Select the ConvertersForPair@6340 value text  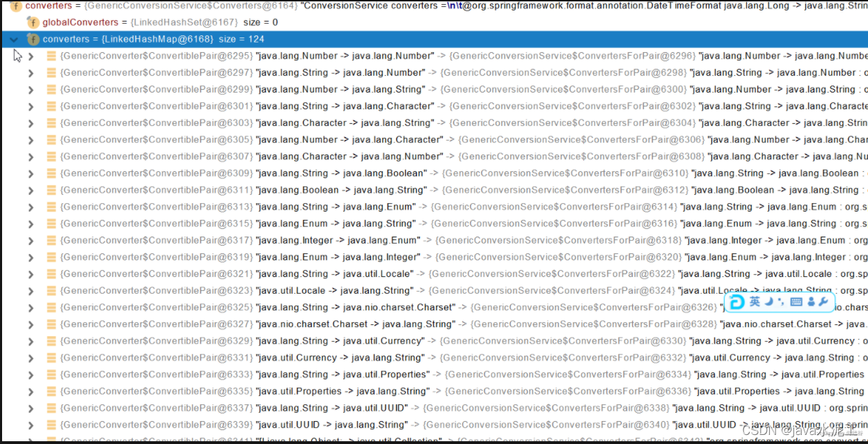[x=546, y=425]
